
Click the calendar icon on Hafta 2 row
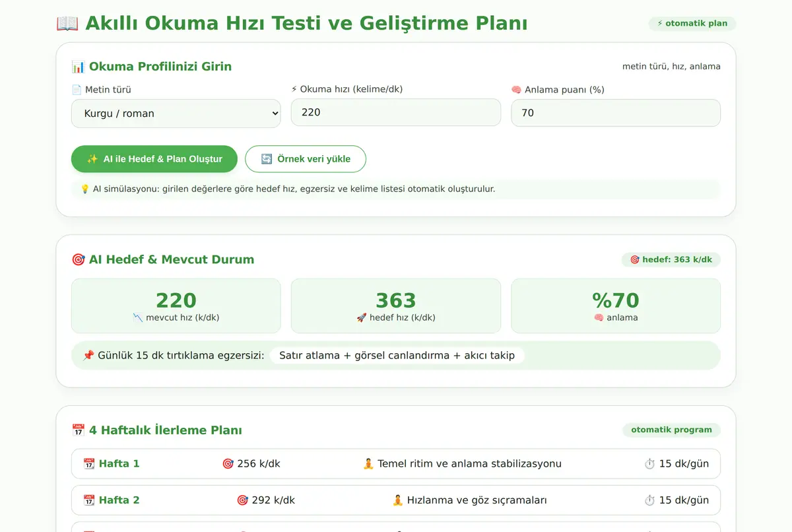coord(89,500)
